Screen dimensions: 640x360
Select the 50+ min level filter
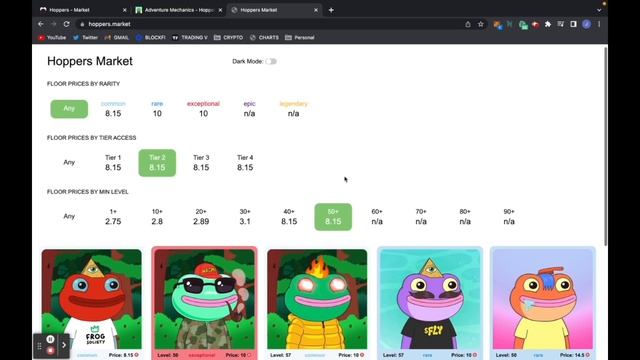pos(333,217)
